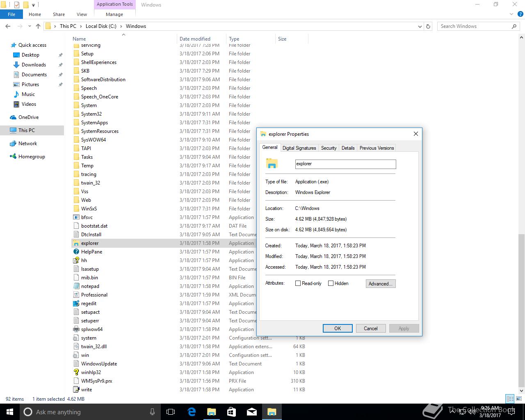Sort by the Type column header
This screenshot has height=420, width=525.
(x=234, y=39)
